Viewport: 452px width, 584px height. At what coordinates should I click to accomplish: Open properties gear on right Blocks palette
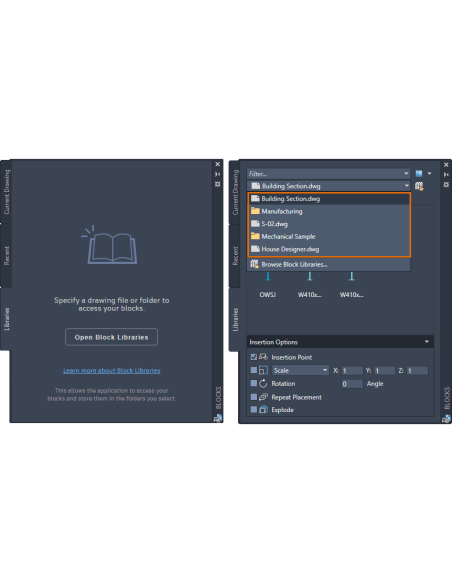(446, 184)
